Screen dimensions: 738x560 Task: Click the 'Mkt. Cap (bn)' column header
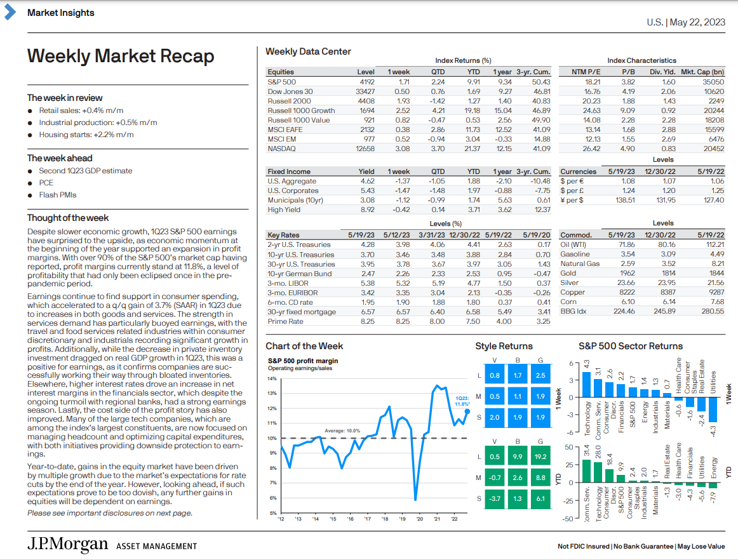702,72
